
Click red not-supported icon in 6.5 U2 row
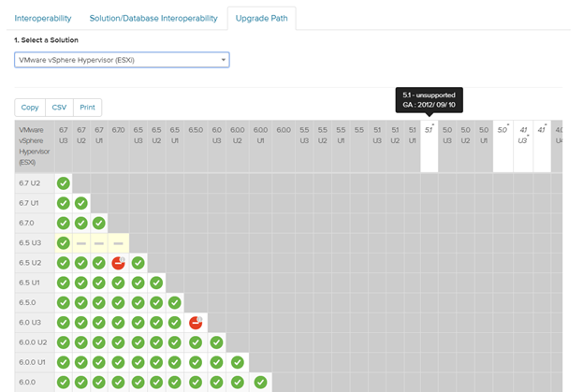click(118, 263)
